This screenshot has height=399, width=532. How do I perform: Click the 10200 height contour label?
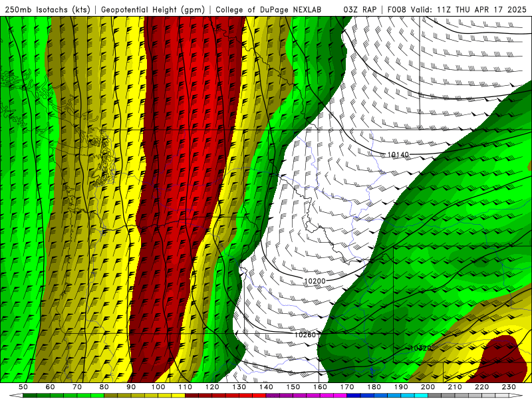pyautogui.click(x=315, y=281)
